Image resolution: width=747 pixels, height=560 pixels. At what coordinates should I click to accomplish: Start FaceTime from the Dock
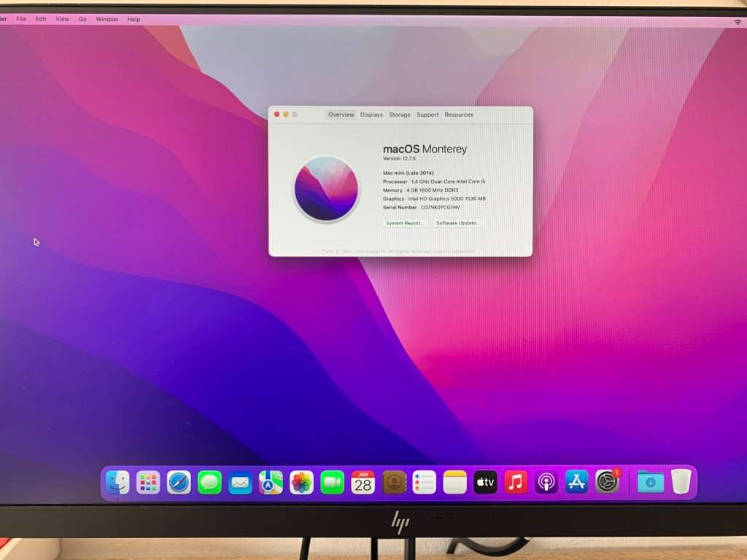point(332,482)
